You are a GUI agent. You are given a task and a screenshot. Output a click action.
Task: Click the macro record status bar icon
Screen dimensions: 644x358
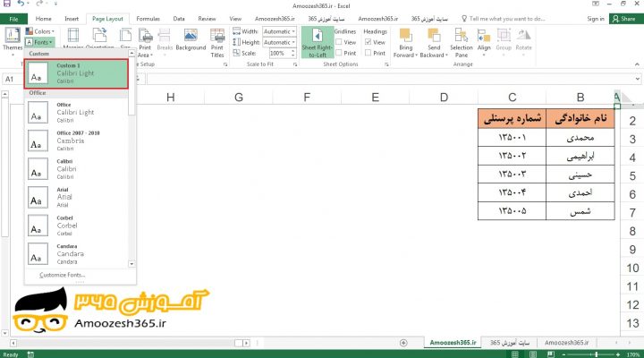[30, 354]
